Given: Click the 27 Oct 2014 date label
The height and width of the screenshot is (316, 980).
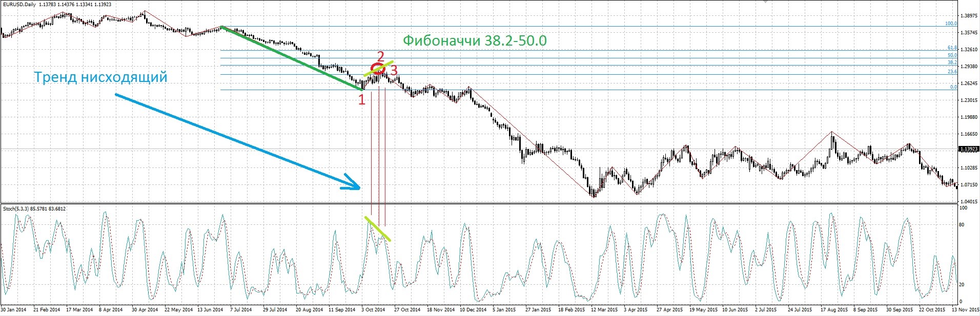Looking at the screenshot, I should pos(407,310).
